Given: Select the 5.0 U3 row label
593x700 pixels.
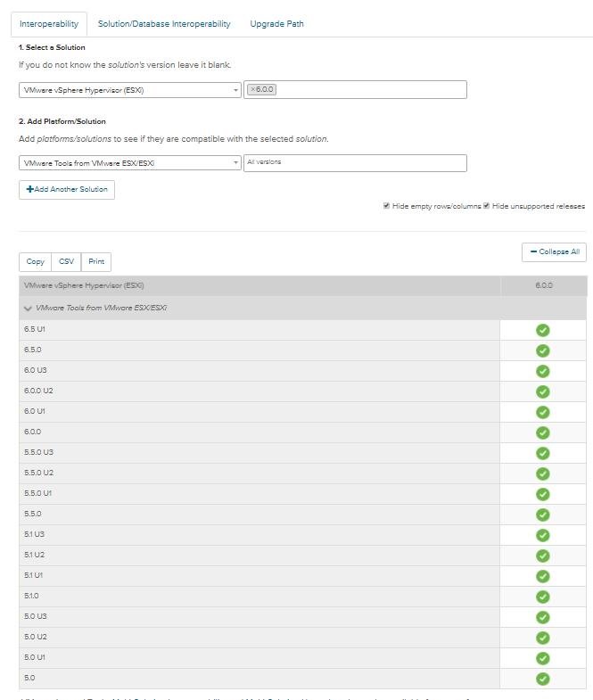Looking at the screenshot, I should [36, 616].
